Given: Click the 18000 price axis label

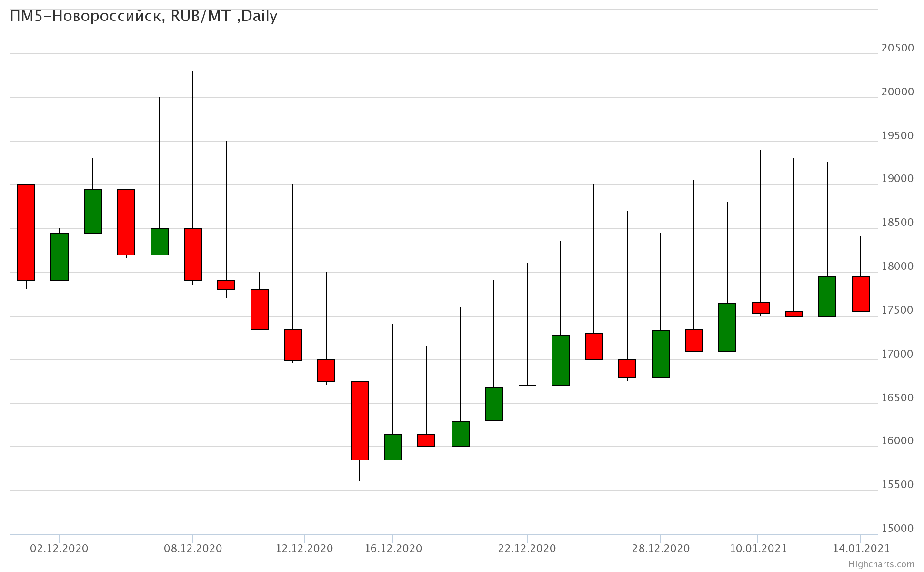Looking at the screenshot, I should tap(898, 266).
